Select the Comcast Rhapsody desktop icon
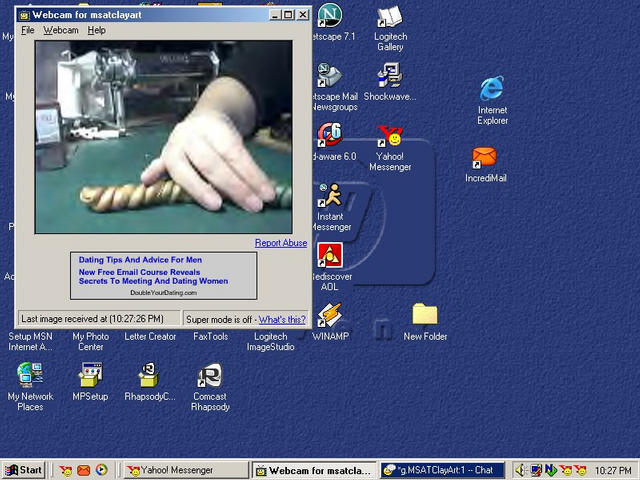The height and width of the screenshot is (480, 640). 210,375
